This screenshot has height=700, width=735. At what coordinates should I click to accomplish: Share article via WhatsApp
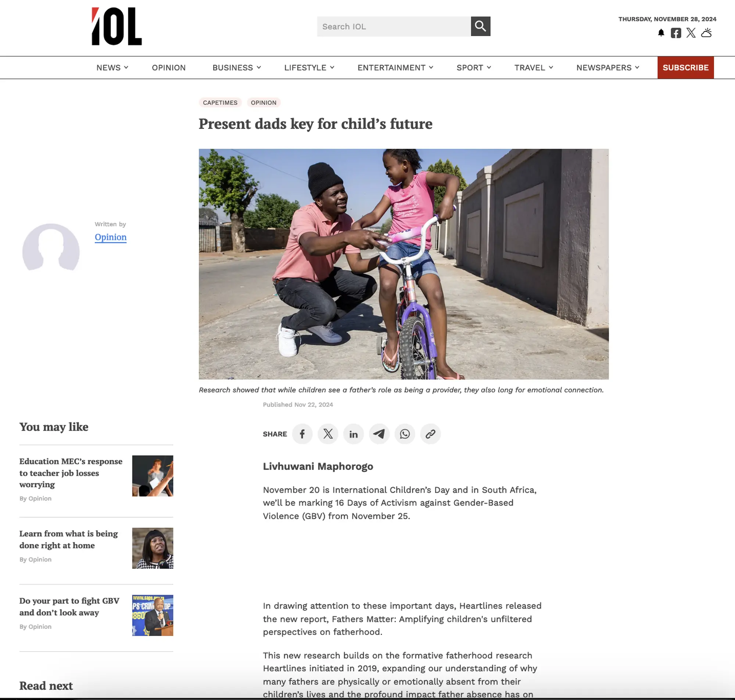tap(405, 434)
